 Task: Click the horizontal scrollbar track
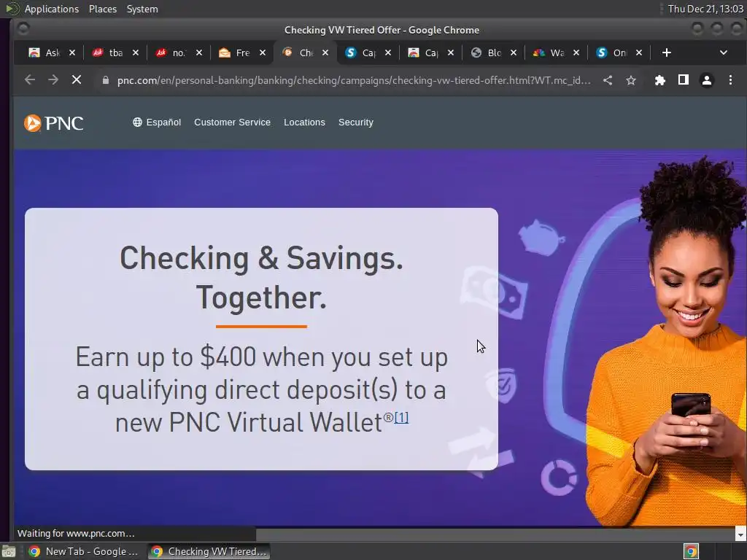tap(495, 534)
